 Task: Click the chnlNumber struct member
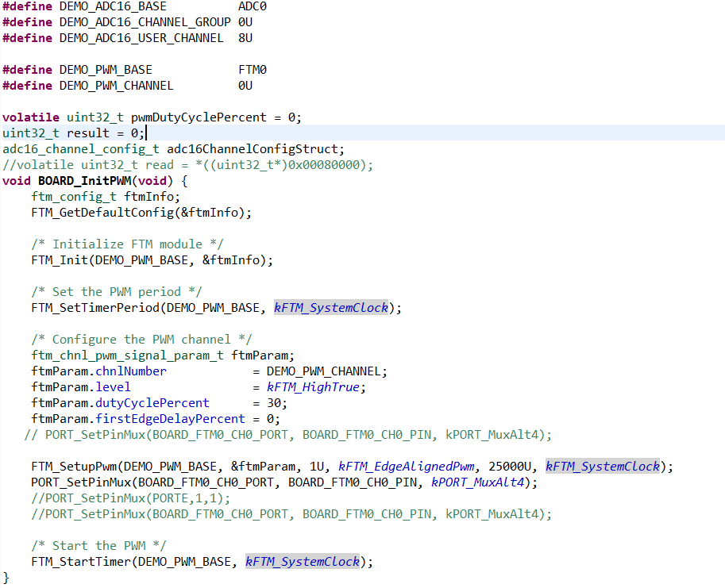pos(130,371)
